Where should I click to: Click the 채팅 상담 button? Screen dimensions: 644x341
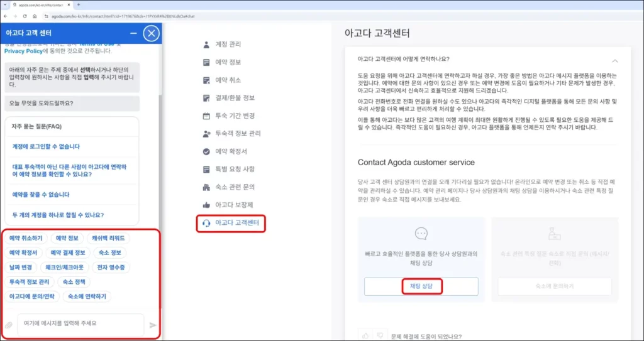(x=421, y=286)
